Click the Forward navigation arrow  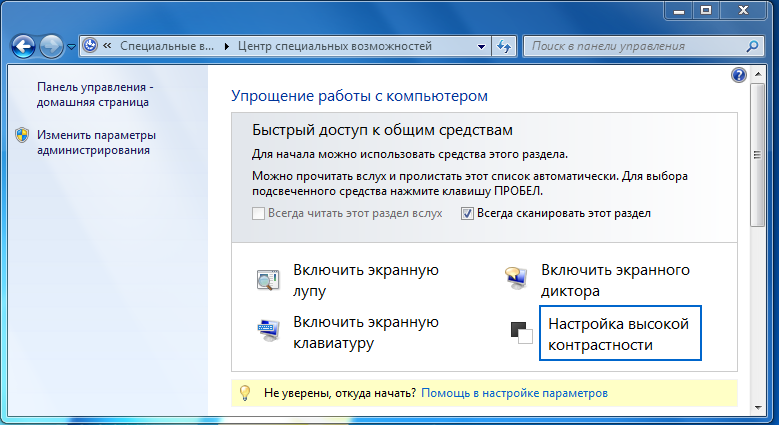tap(51, 47)
